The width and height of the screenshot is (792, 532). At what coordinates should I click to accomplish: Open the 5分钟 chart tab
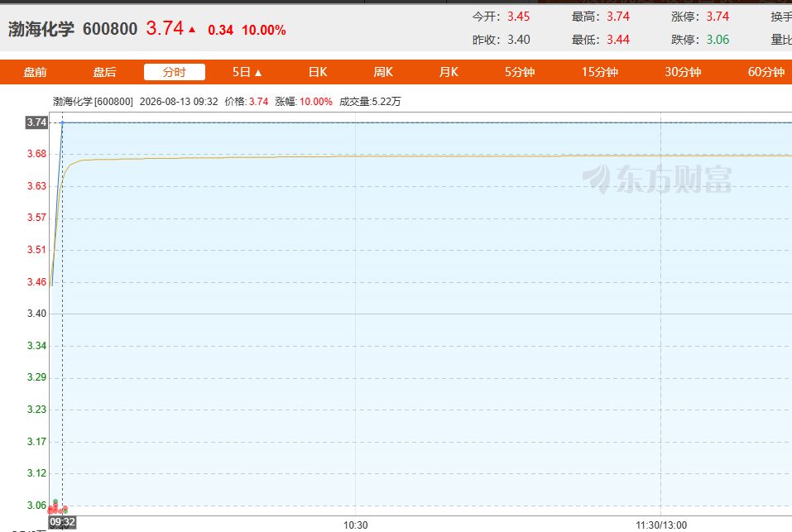point(520,72)
